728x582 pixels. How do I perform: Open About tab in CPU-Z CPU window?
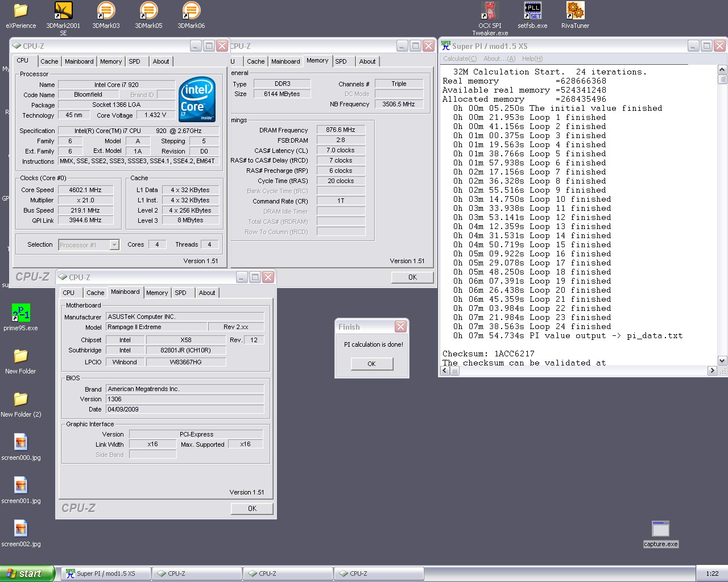[161, 61]
